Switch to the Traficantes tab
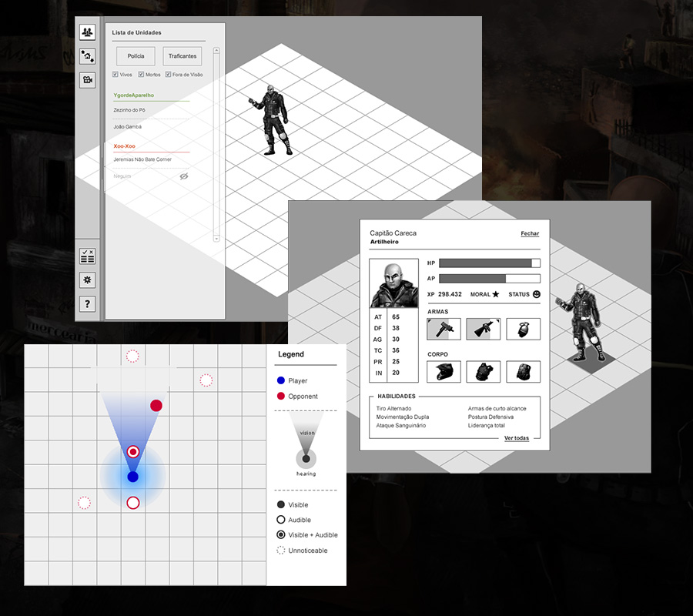 [182, 56]
